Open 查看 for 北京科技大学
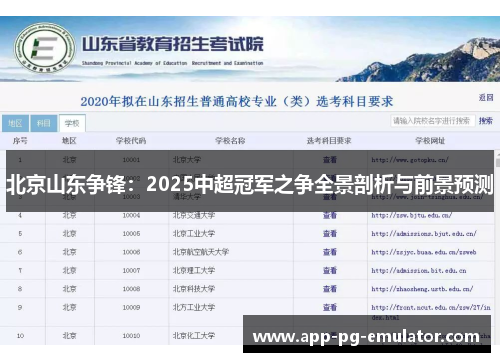 click(x=330, y=289)
